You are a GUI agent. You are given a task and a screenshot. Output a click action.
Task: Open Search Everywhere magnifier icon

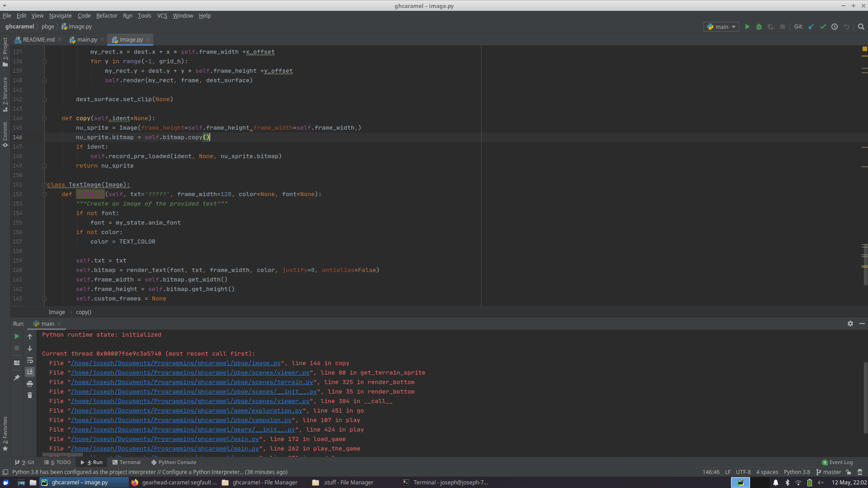coord(861,27)
